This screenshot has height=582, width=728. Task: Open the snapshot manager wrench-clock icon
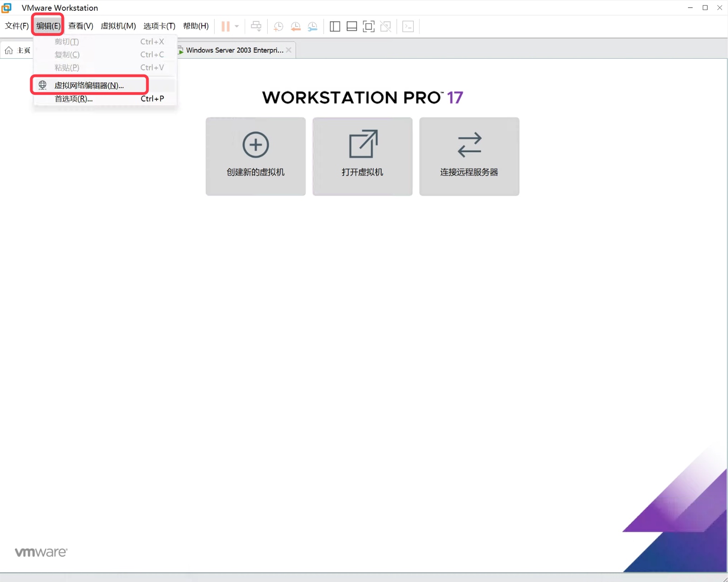(312, 27)
